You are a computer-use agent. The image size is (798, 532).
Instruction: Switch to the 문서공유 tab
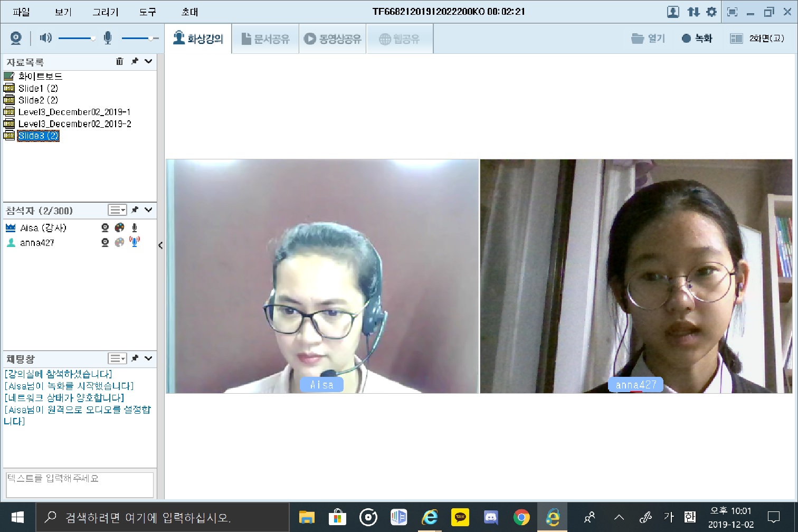(x=265, y=39)
